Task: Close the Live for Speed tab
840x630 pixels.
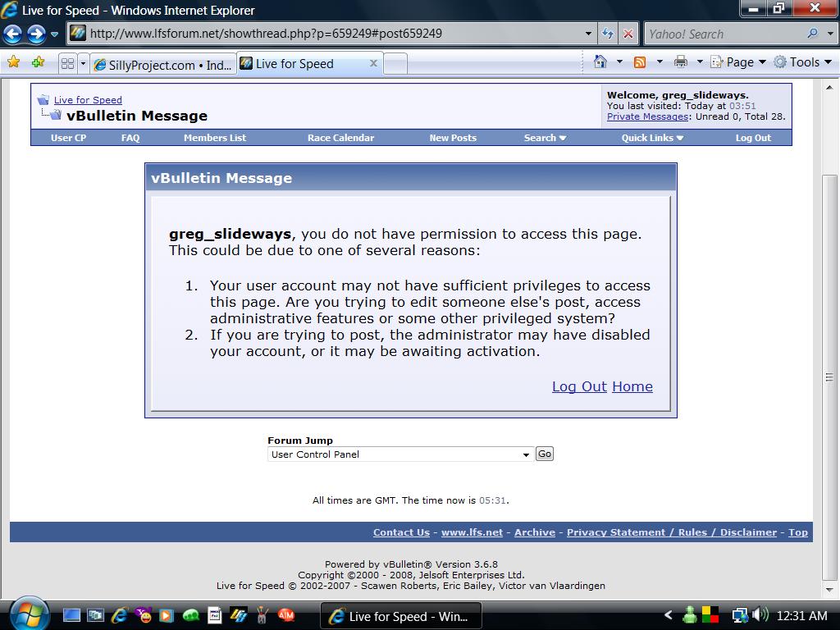Action: point(373,63)
